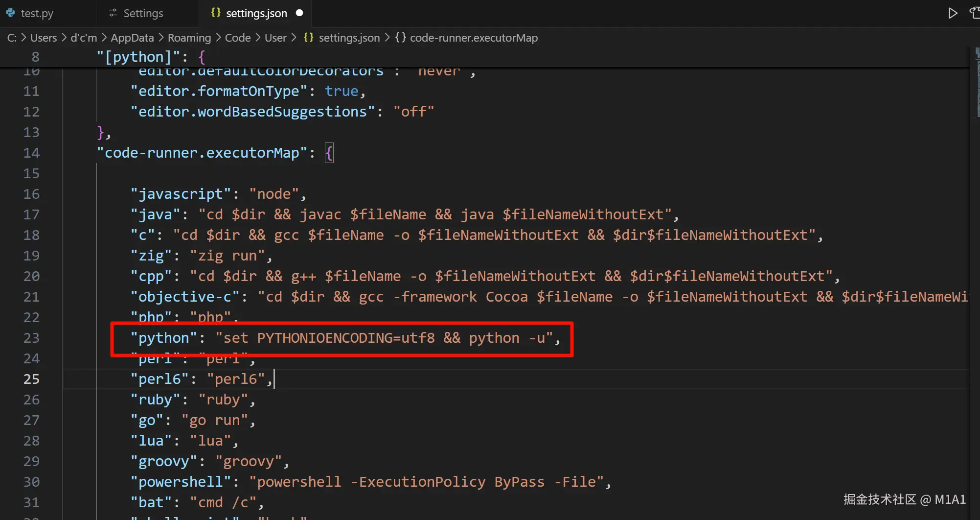980x520 pixels.
Task: Click the "node" value
Action: coord(274,194)
